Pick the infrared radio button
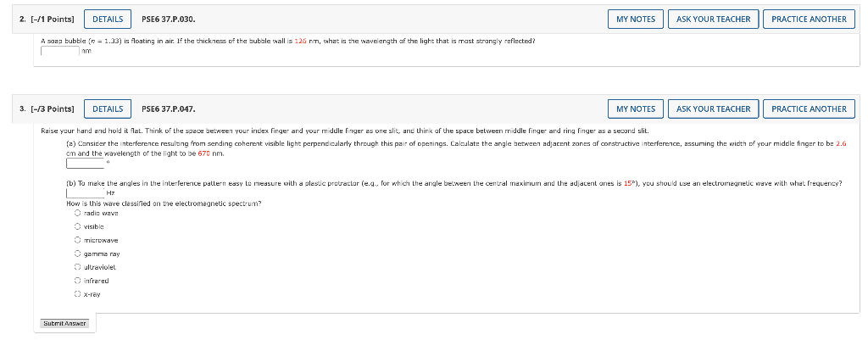This screenshot has width=868, height=340. [77, 281]
